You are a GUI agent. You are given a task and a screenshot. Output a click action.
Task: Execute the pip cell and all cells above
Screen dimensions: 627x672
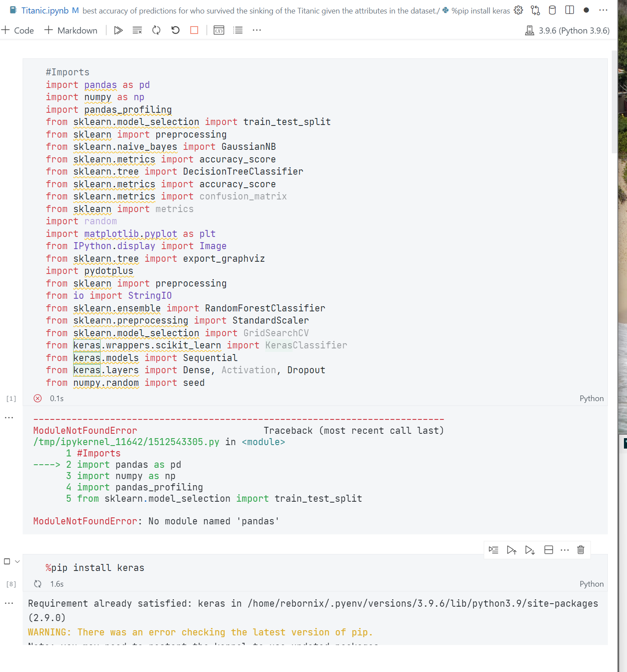pyautogui.click(x=512, y=550)
